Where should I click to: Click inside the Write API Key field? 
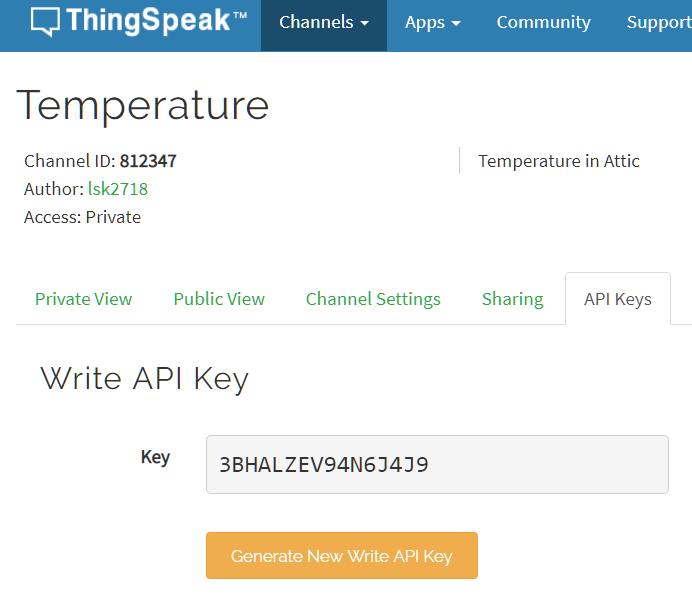click(x=437, y=464)
